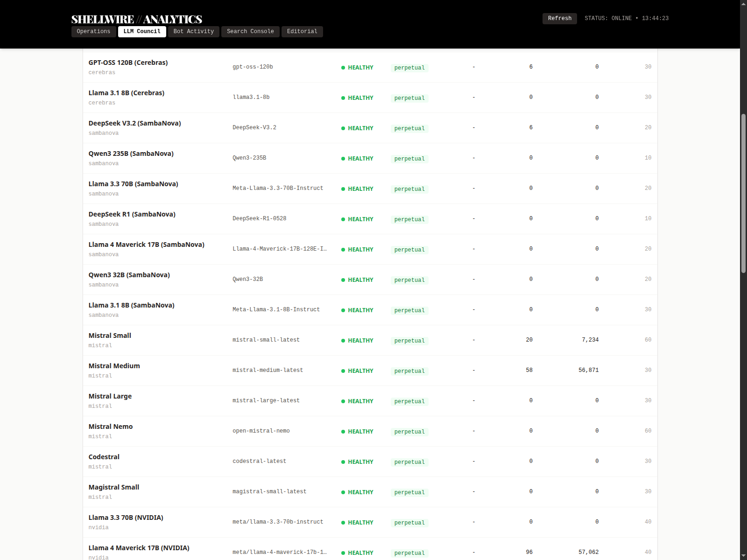The height and width of the screenshot is (560, 747).
Task: Click the 56,871 value for Mistral Medium
Action: pos(588,370)
